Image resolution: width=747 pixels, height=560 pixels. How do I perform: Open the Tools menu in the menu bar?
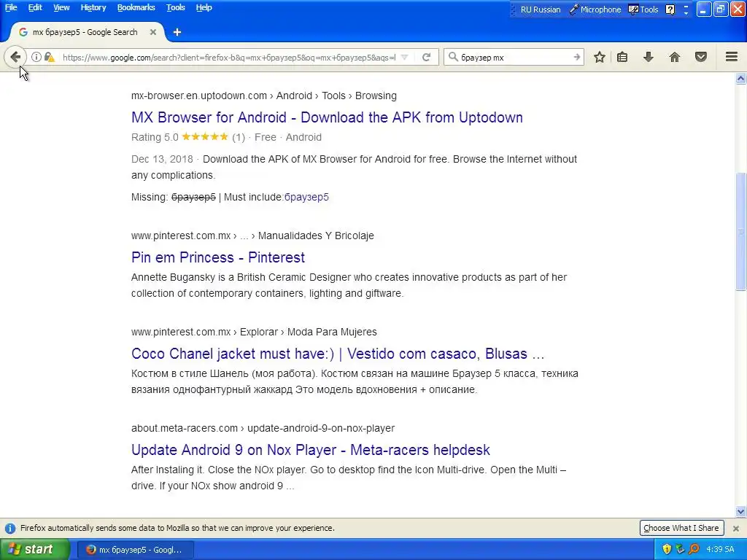175,7
